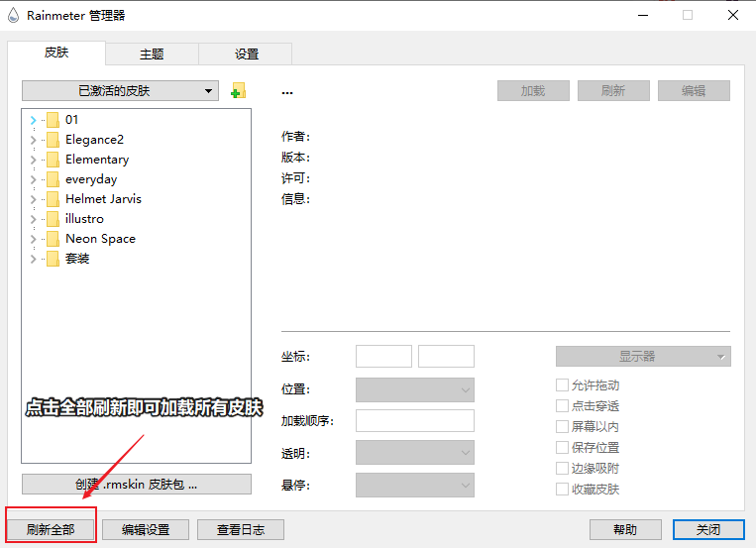The width and height of the screenshot is (756, 548).
Task: Click the Elegance2 folder icon
Action: (54, 140)
